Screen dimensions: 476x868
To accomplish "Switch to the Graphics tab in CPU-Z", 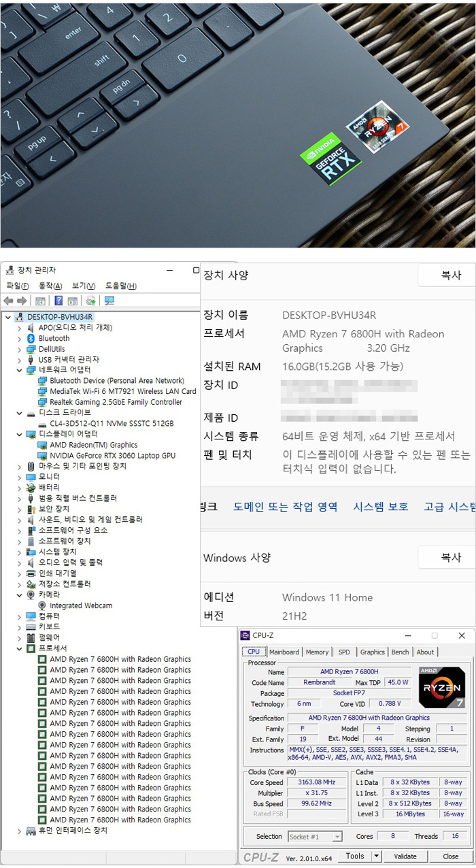I will point(373,652).
